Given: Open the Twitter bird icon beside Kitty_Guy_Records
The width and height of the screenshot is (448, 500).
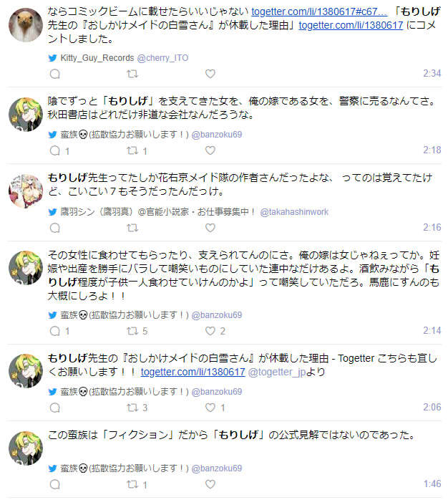Looking at the screenshot, I should (x=52, y=58).
